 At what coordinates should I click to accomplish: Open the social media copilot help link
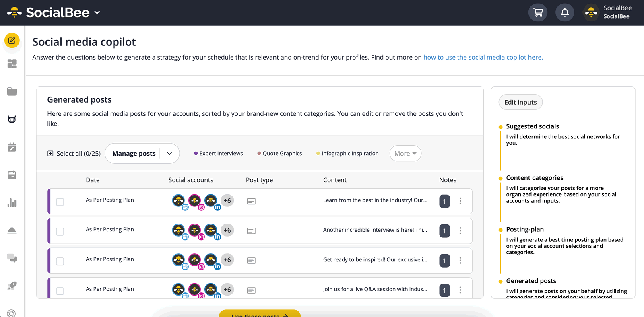[x=483, y=57]
